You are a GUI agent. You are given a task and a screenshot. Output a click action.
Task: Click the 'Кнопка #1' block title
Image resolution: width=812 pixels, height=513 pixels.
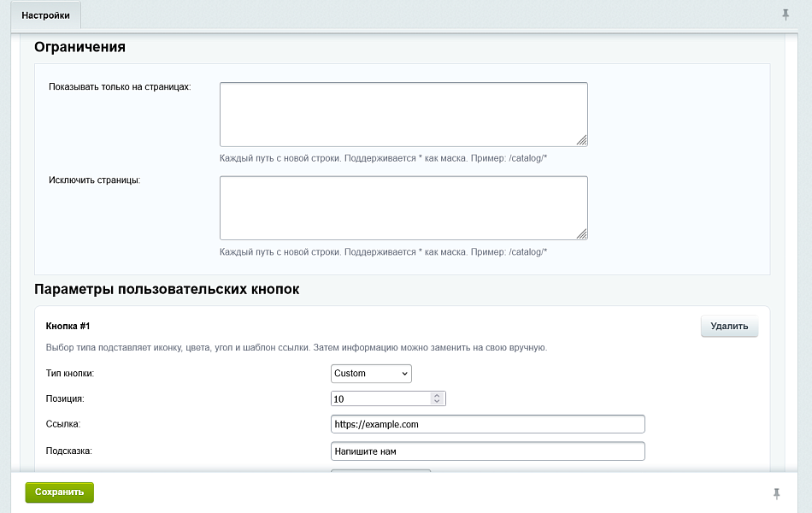point(68,327)
